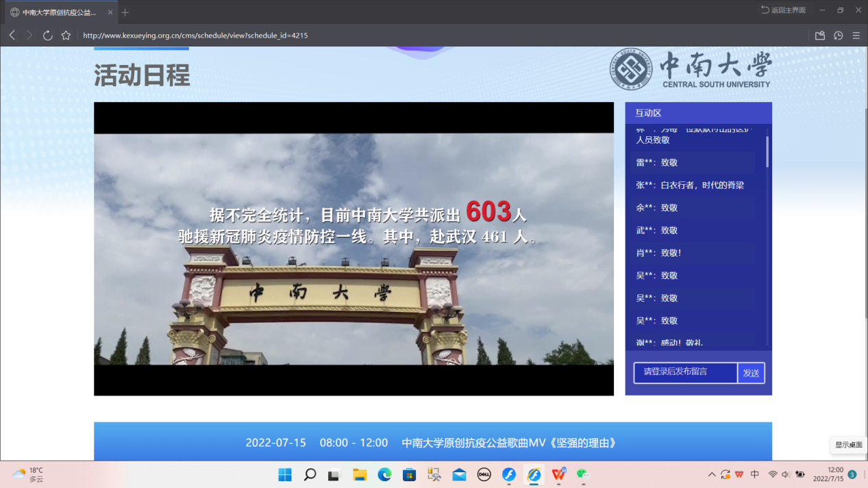Open the weather widget showing 18°C

click(x=27, y=474)
